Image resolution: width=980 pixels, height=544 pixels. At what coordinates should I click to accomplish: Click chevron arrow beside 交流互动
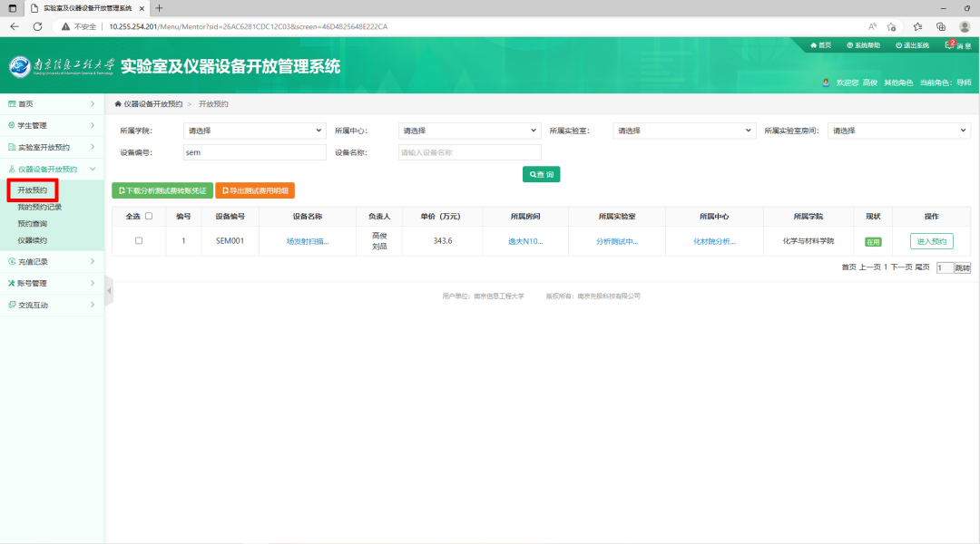tap(93, 305)
